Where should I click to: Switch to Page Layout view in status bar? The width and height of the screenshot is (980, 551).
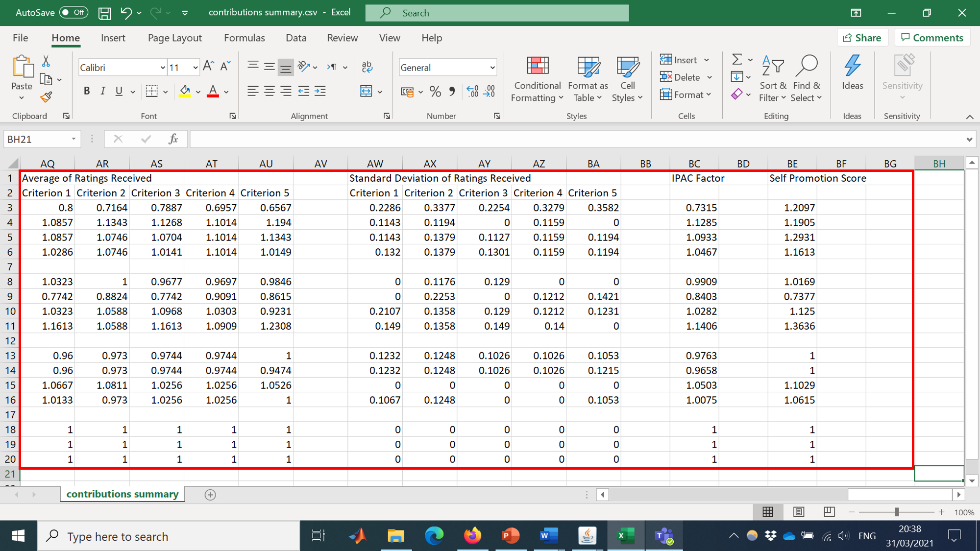[x=799, y=512]
